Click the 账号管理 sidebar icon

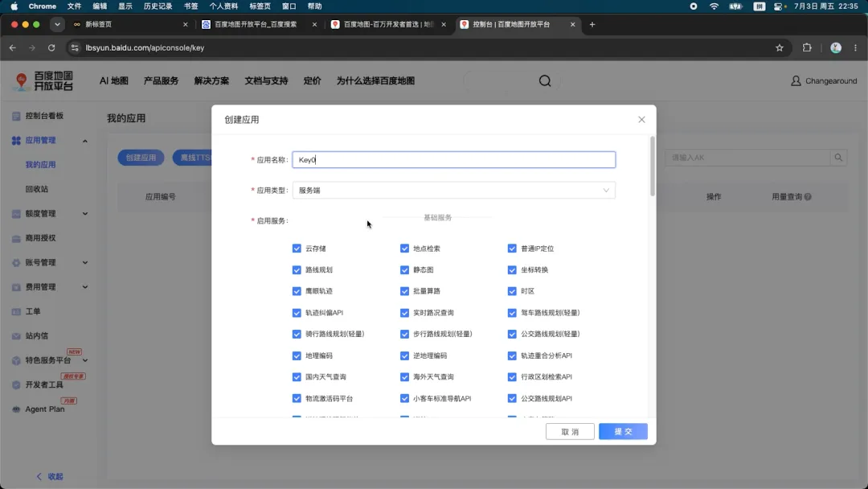[x=16, y=262]
